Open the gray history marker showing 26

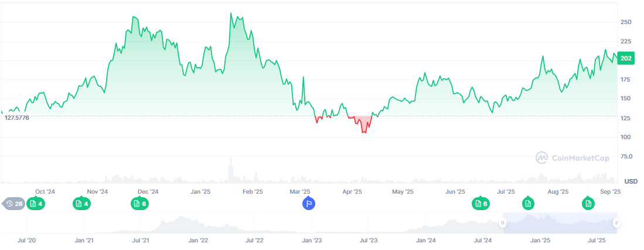pyautogui.click(x=14, y=204)
